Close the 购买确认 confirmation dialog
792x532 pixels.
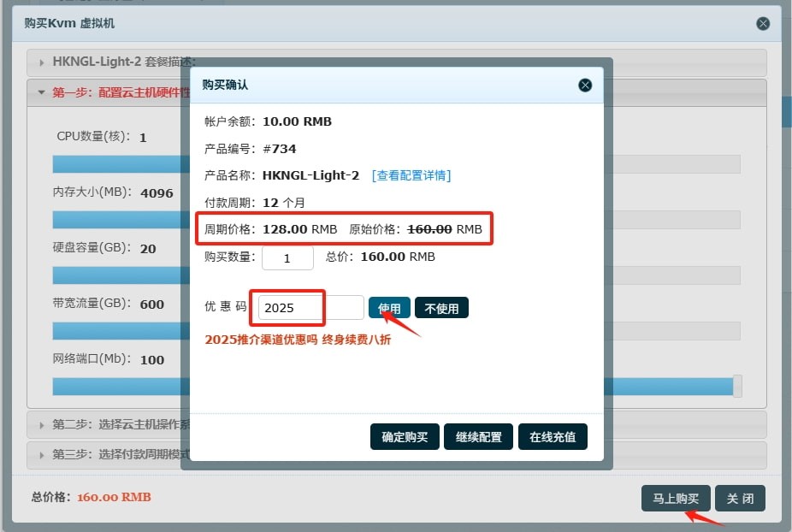[x=585, y=85]
